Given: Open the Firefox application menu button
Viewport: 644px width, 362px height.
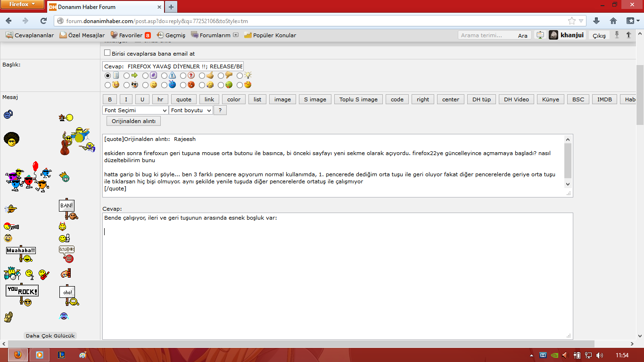Looking at the screenshot, I should tap(22, 4).
